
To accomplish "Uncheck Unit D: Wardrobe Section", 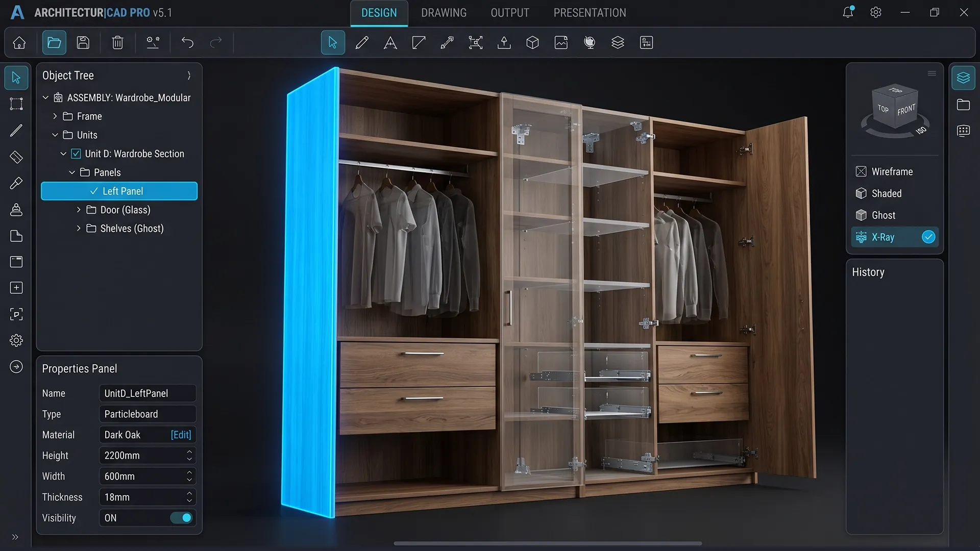I will [76, 153].
